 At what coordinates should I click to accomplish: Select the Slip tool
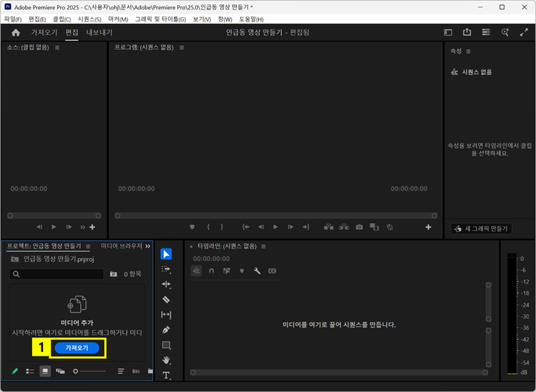166,315
